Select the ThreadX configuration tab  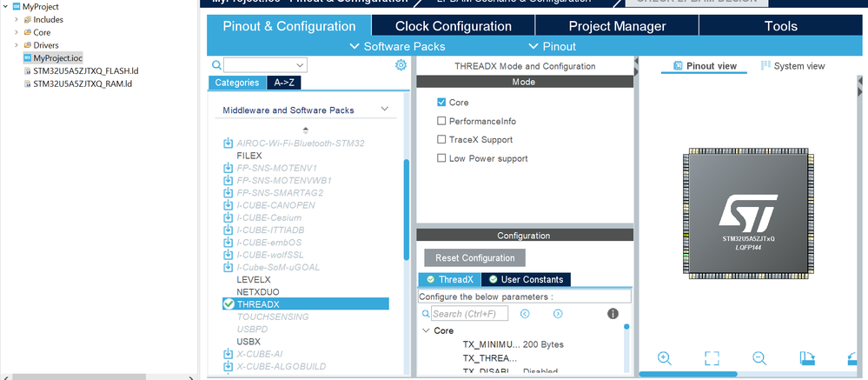point(449,279)
